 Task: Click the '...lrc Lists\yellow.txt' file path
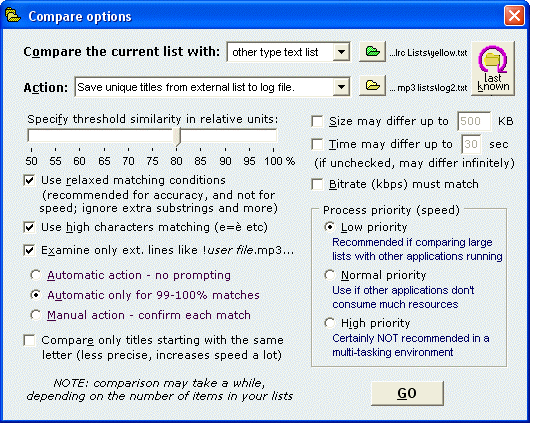(x=428, y=53)
